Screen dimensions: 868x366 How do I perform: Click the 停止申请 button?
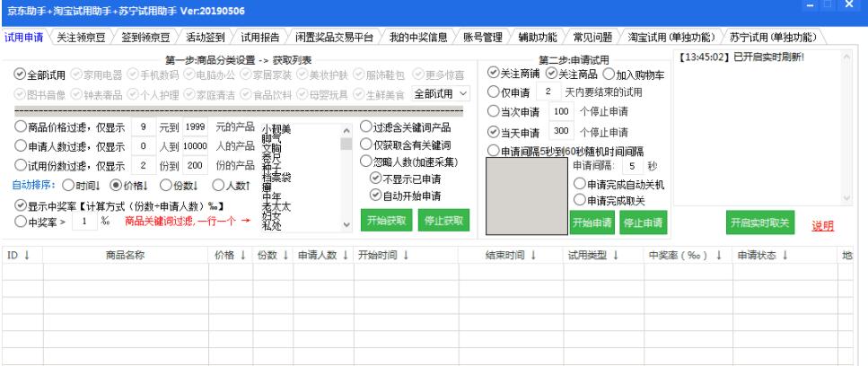[644, 222]
